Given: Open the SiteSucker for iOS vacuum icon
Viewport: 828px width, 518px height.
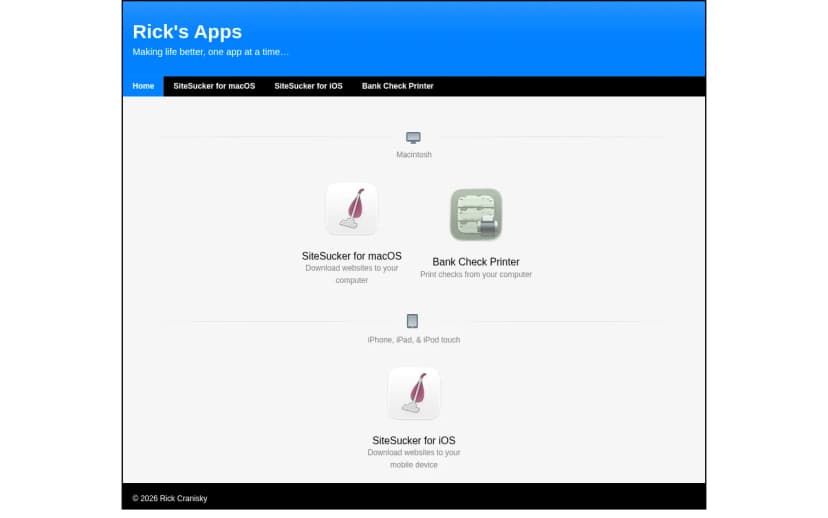Looking at the screenshot, I should 413,393.
